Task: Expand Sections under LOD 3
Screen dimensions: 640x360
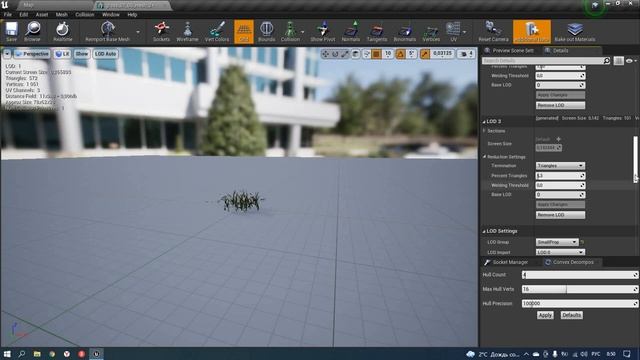Action: coord(484,131)
